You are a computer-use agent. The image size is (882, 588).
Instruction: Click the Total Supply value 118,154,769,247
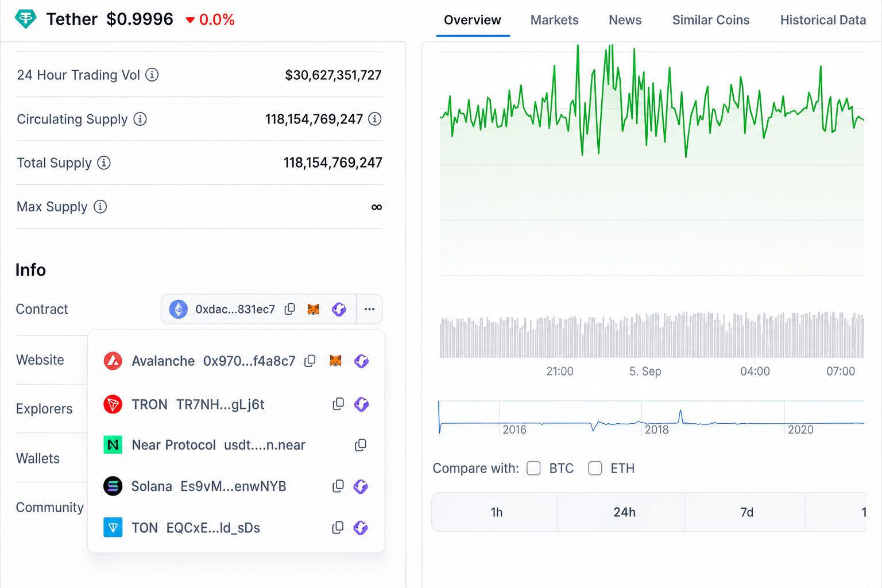(333, 163)
